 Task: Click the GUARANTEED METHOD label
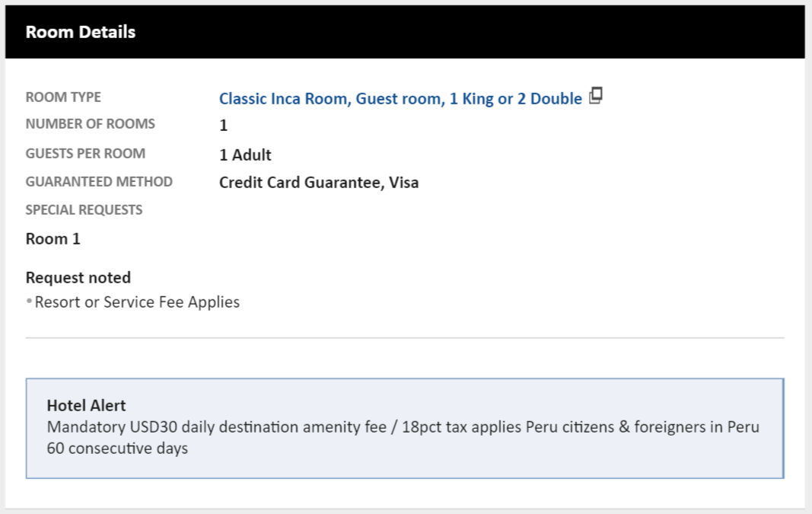coord(99,182)
